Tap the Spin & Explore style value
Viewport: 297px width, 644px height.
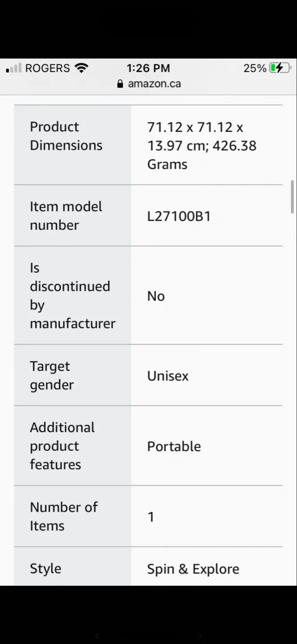193,569
